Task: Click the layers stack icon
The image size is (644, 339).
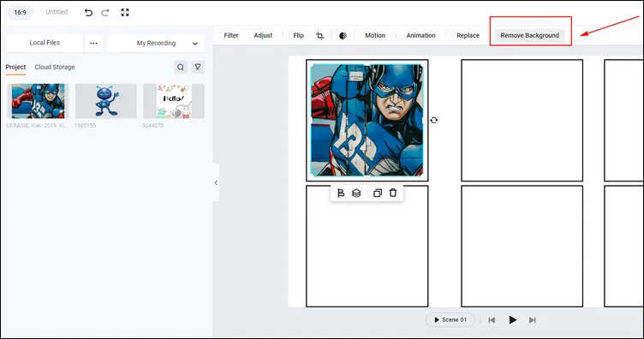Action: 356,193
